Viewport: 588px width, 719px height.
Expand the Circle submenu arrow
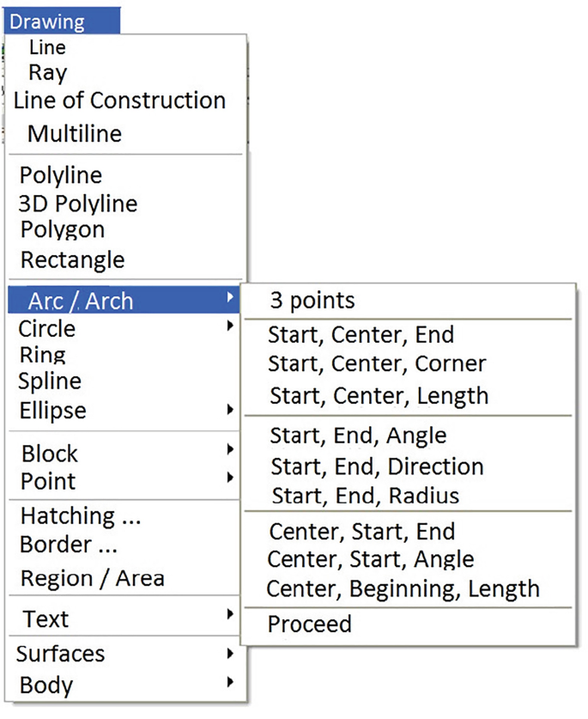coord(230,326)
